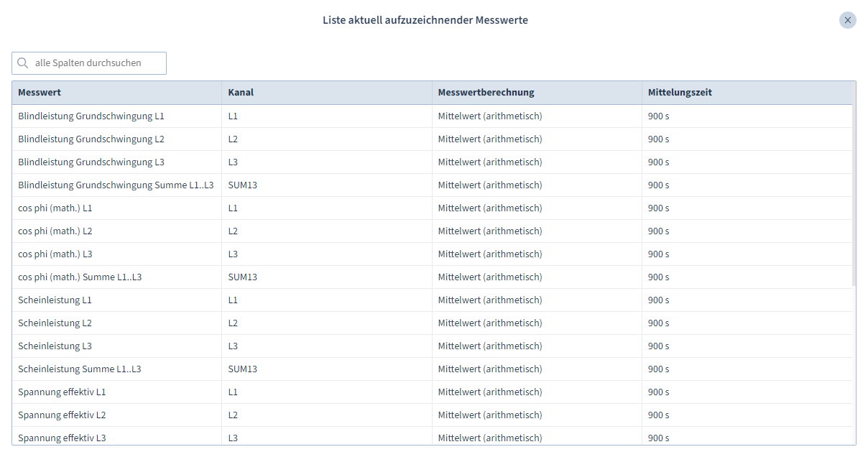Sort the table by the Messwert column

click(39, 92)
